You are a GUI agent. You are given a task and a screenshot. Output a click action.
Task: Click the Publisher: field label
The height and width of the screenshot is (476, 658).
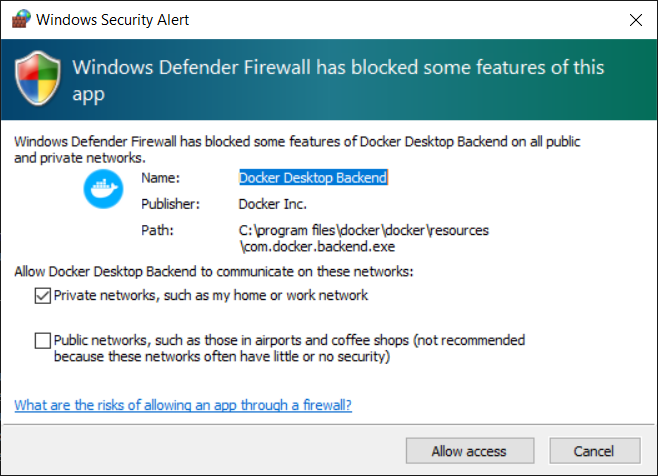[x=171, y=204]
